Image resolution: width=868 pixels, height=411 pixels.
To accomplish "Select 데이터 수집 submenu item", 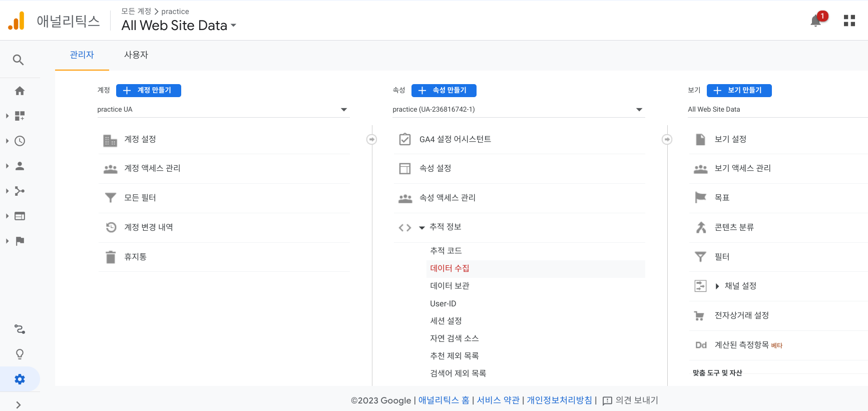I will click(x=536, y=268).
